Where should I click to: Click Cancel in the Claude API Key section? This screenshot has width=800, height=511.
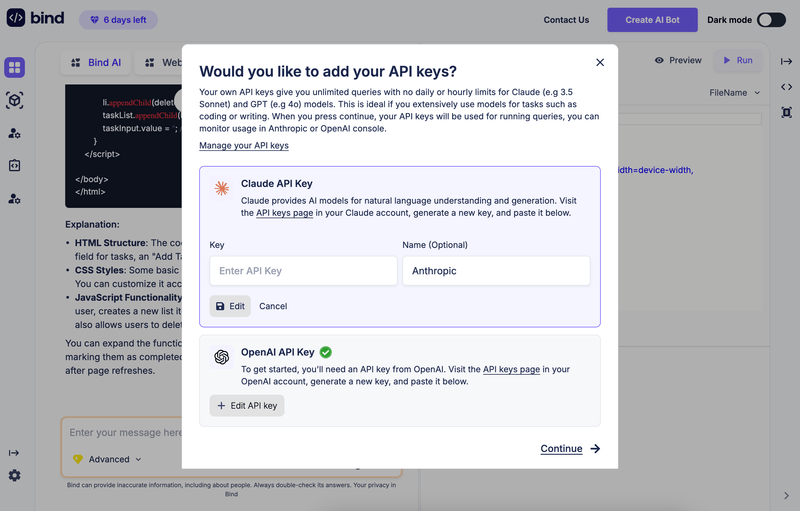coord(273,306)
